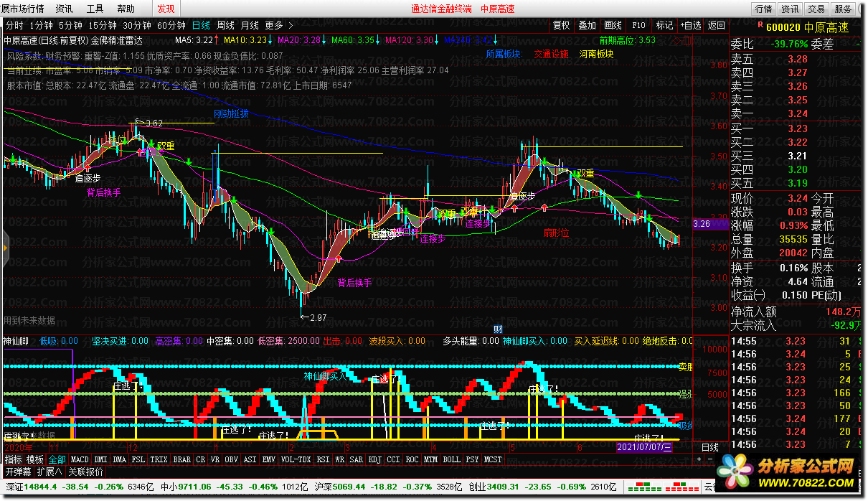Select the BRAR indicator
Screen dimensions: 868x501
(182, 459)
